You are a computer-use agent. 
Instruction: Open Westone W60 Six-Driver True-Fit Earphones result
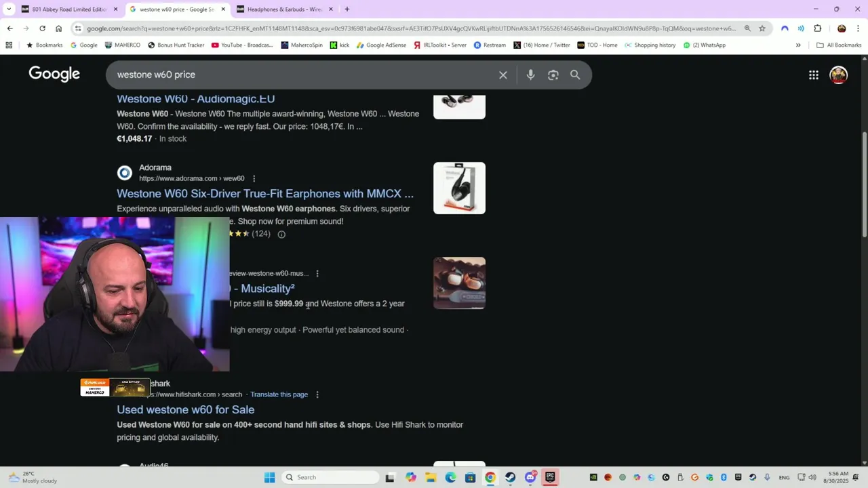coord(265,194)
